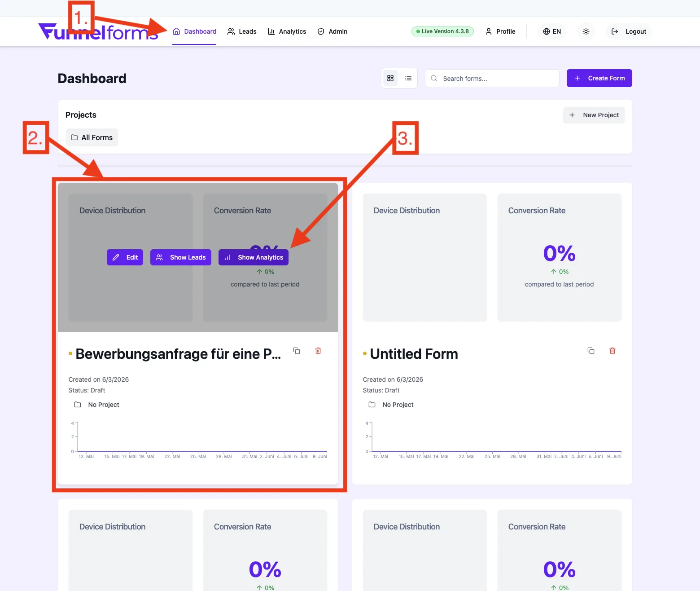Click the Untitled Form's timeline chart
Viewport: 700px width, 591px height.
(492, 441)
